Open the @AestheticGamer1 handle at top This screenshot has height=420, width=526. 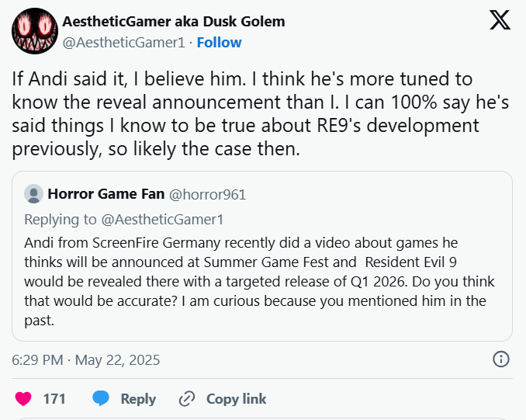[124, 43]
